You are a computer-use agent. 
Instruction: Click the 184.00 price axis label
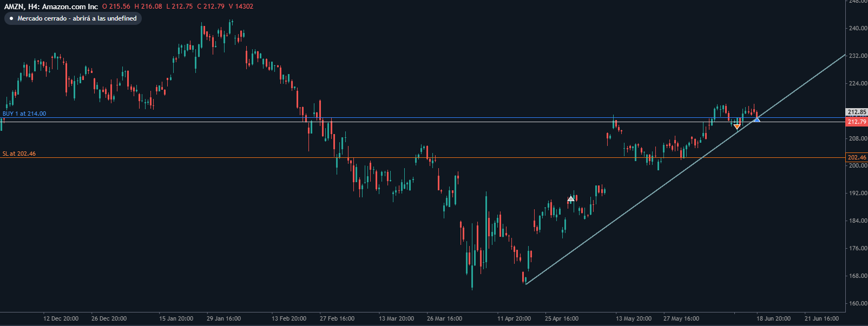(858, 221)
